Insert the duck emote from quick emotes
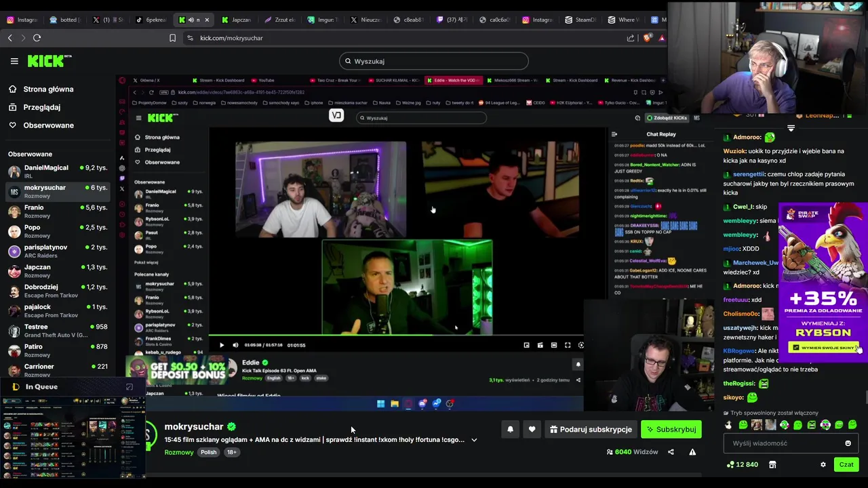The image size is (868, 488). (x=729, y=425)
